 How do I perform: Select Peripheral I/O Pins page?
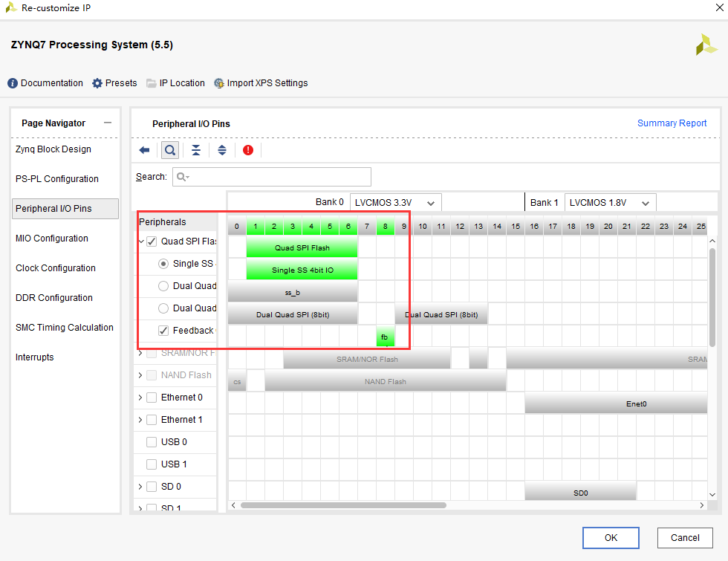click(x=65, y=209)
